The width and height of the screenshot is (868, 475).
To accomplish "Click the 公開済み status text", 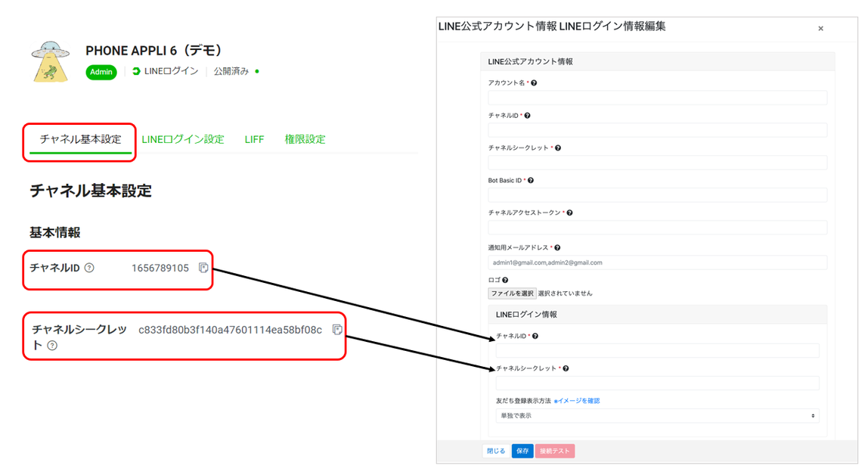I will pyautogui.click(x=231, y=71).
